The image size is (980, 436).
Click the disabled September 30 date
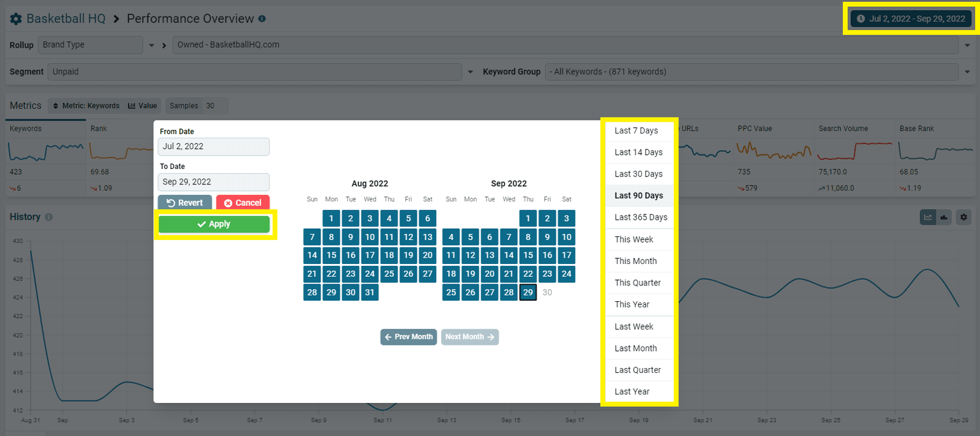click(x=548, y=292)
